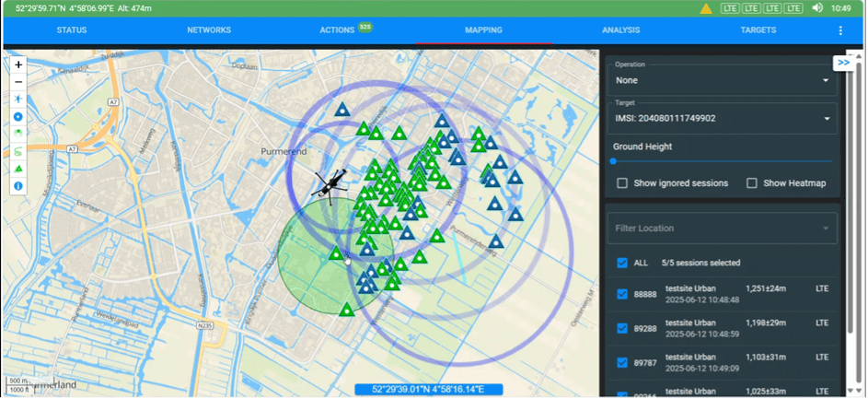Image resolution: width=868 pixels, height=399 pixels.
Task: Uncheck session 89787 checkbox
Action: click(622, 362)
